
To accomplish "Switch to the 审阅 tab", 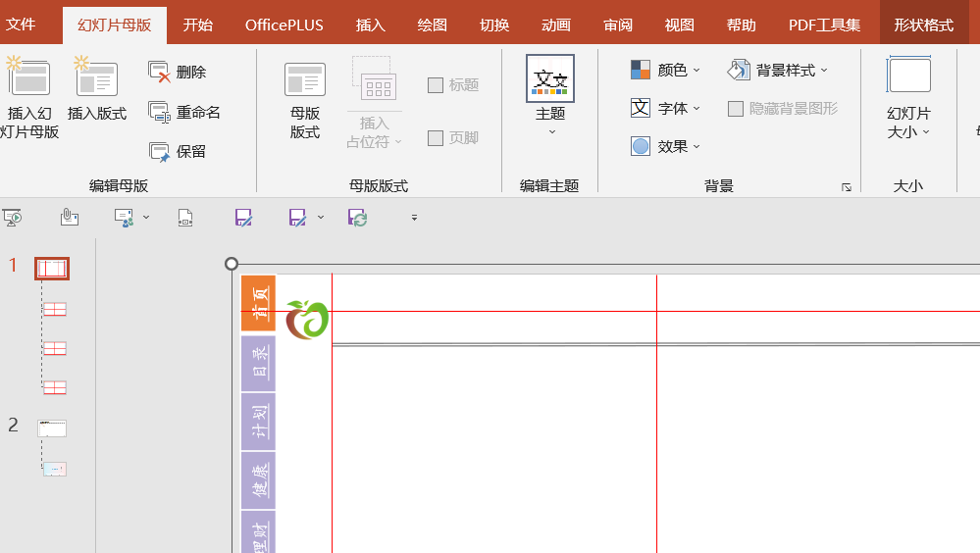I will 618,25.
